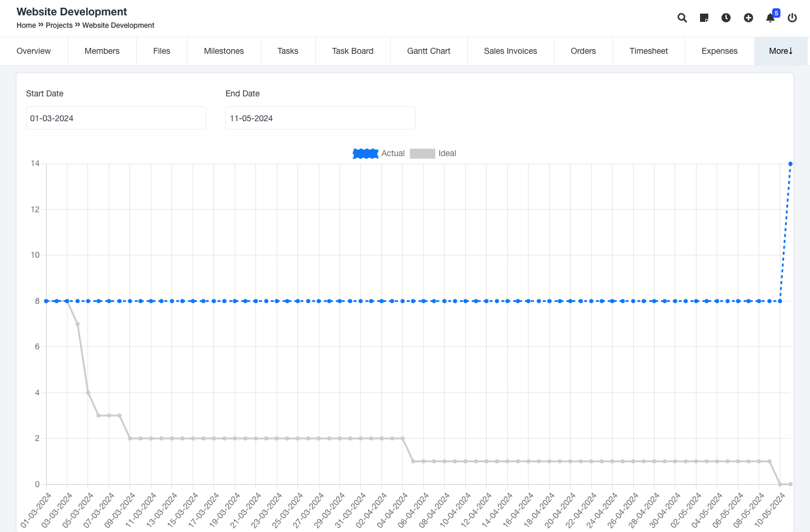Screen dimensions: 810x532
Task: Expand the More tab dropdown
Action: pos(780,51)
